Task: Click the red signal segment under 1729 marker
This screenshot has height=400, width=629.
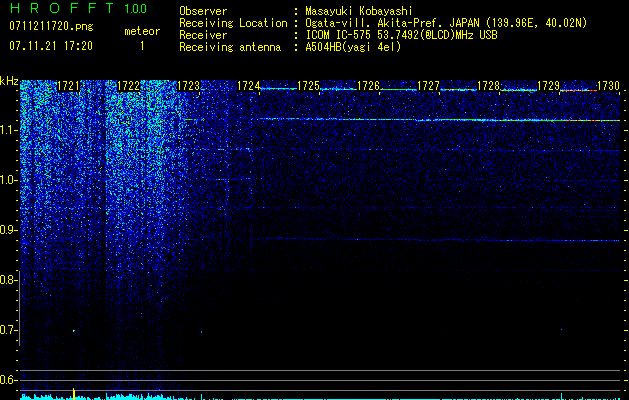Action: (578, 91)
